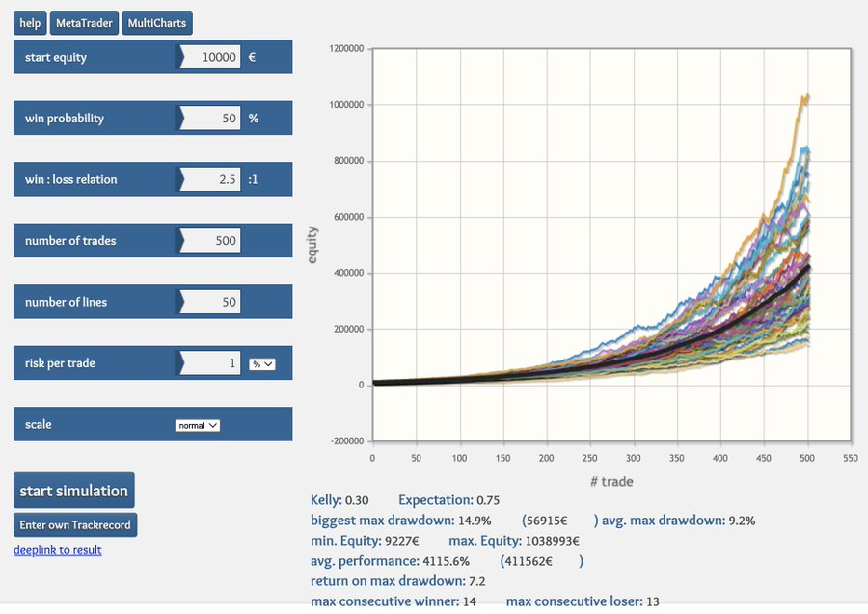Open the MultiCharts tab
This screenshot has width=868, height=614.
157,23
